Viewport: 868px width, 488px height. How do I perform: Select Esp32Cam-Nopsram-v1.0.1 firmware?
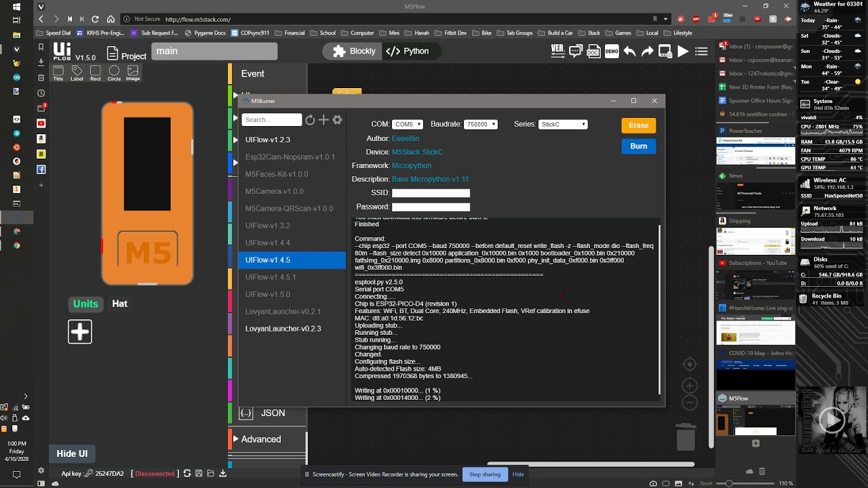point(292,157)
